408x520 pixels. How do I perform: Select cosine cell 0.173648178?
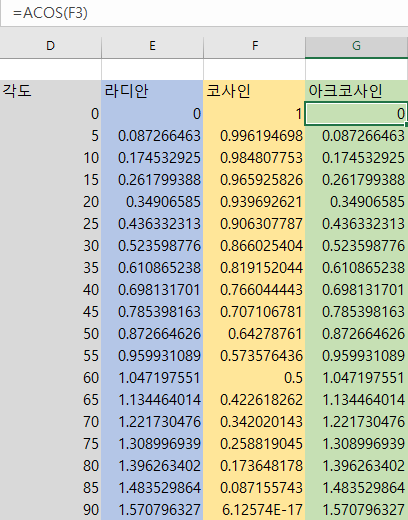(x=254, y=466)
